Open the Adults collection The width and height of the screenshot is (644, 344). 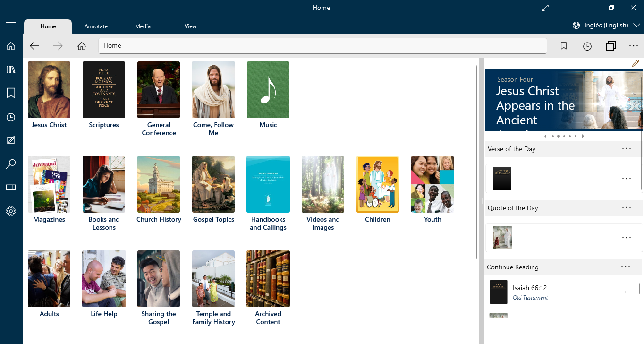tap(49, 284)
